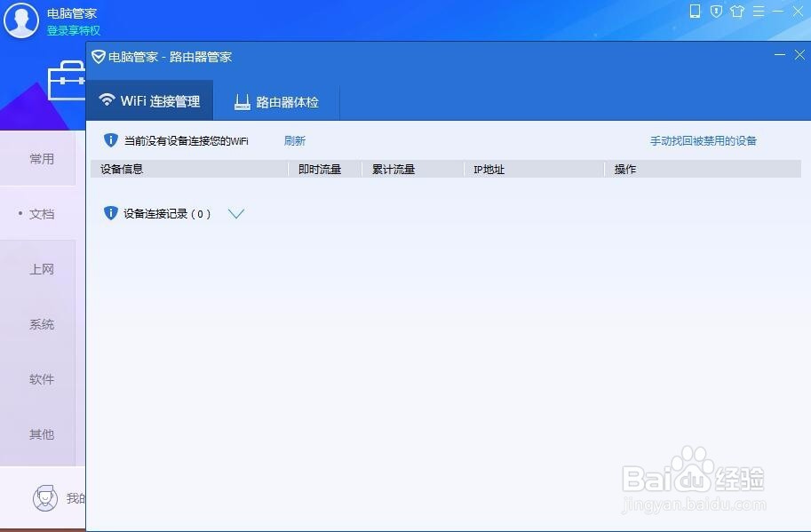The width and height of the screenshot is (811, 532).
Task: Expand the 设备连接记录 (0) record list
Action: 235,213
